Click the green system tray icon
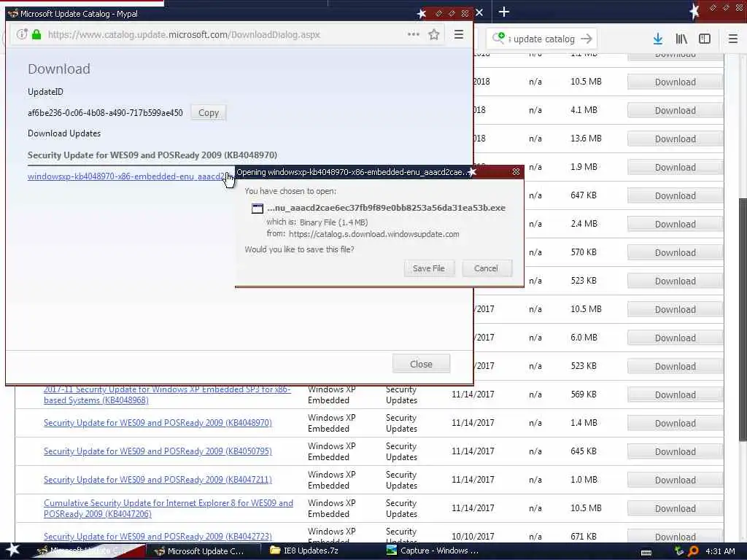 point(679,551)
